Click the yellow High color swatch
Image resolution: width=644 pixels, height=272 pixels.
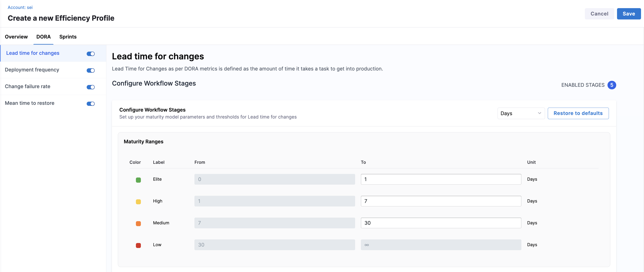138,202
